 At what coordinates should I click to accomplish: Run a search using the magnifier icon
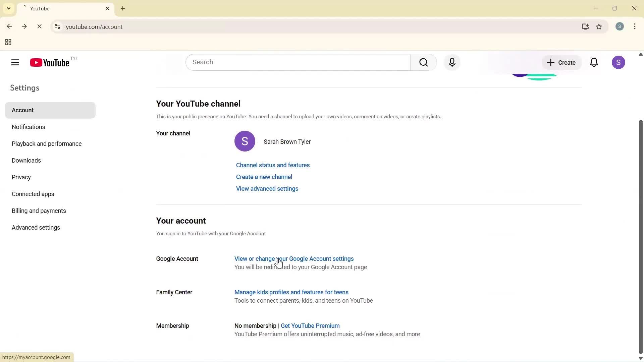(x=423, y=62)
